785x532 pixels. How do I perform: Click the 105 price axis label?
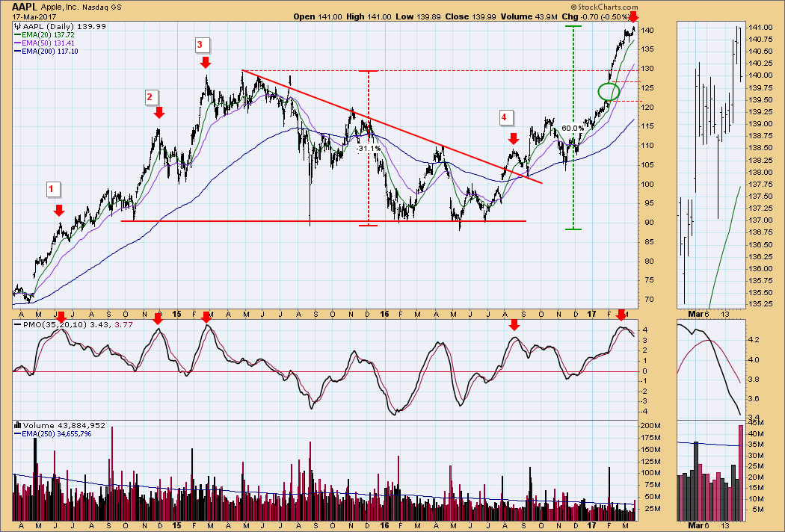(647, 164)
